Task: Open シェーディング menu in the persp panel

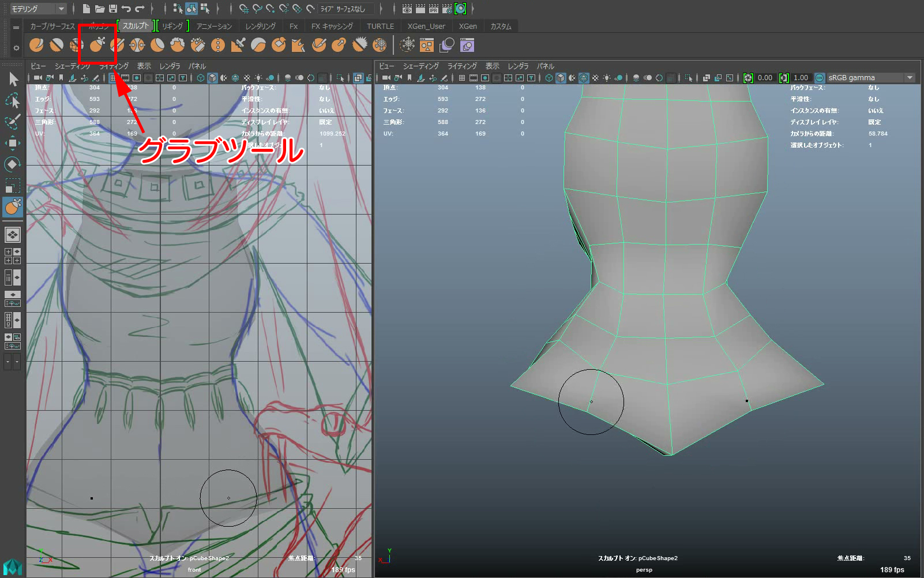Action: pos(421,66)
